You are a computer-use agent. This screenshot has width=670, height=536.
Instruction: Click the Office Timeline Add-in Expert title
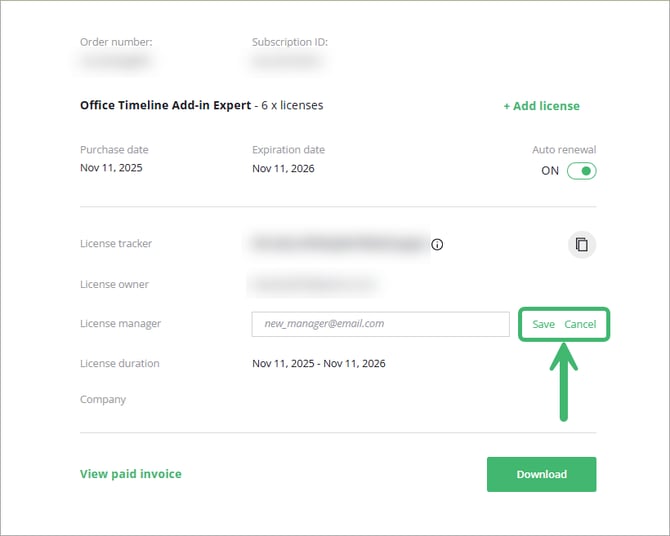click(167, 105)
